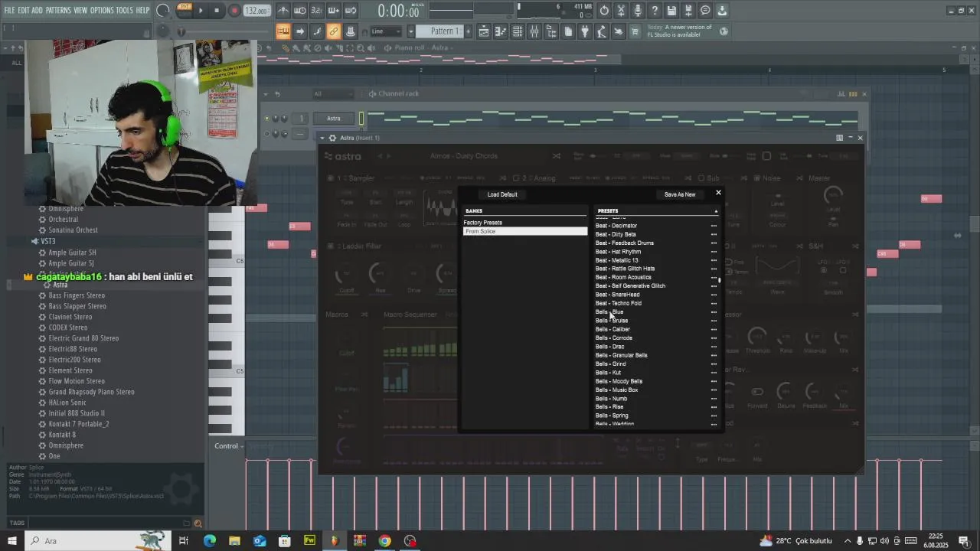Click the chat feedback bubble icon
Screen dimensions: 980x551
705,11
